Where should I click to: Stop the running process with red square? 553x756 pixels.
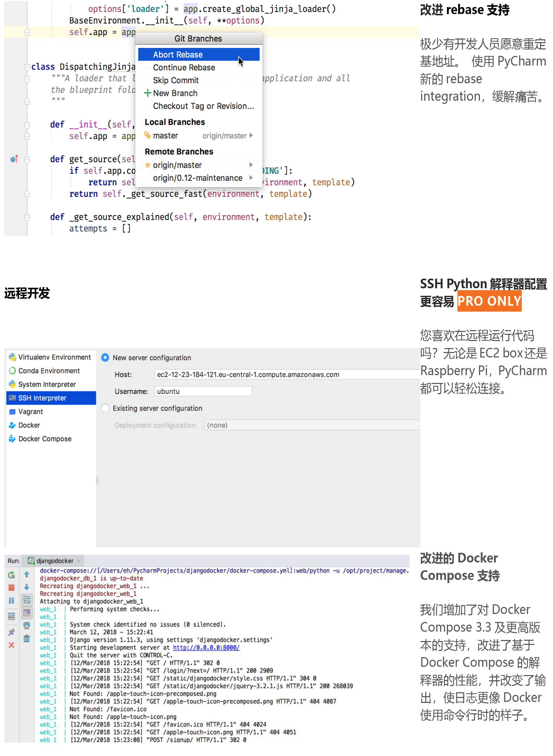(x=11, y=587)
